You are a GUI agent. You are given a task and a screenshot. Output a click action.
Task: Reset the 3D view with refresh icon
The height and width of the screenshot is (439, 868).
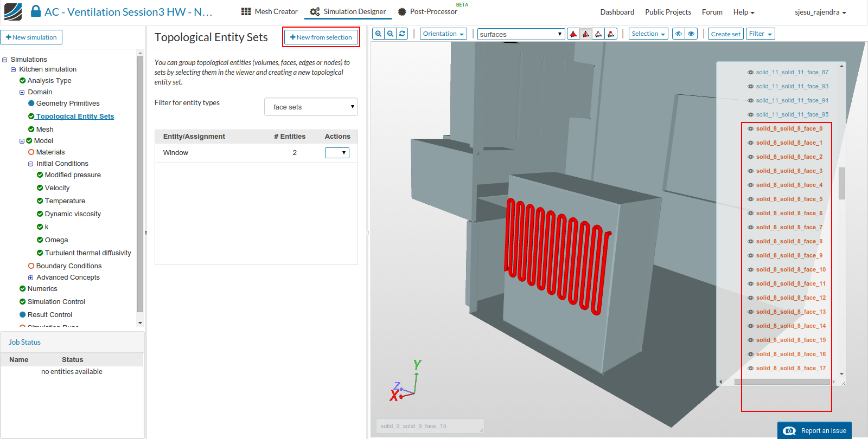coord(402,34)
